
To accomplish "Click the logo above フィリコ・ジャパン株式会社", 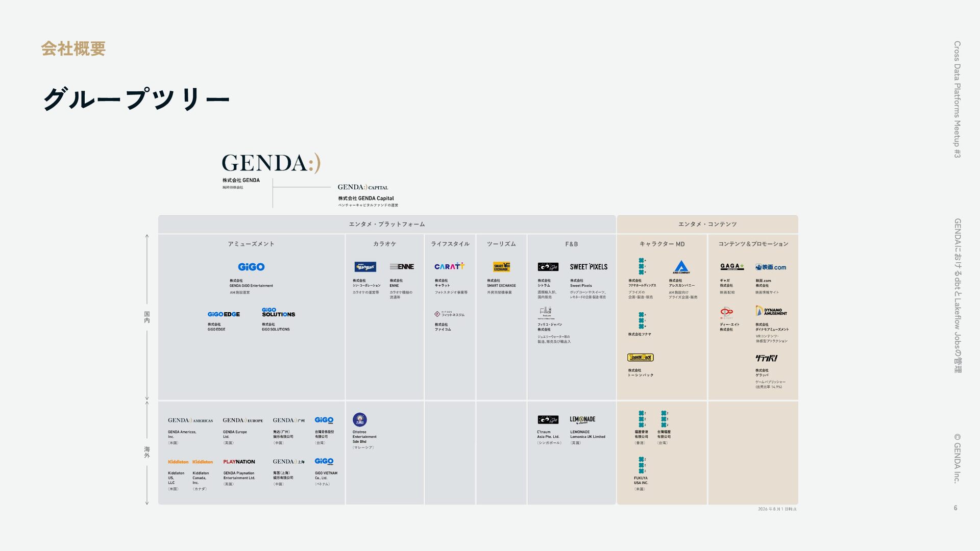I will (x=546, y=313).
